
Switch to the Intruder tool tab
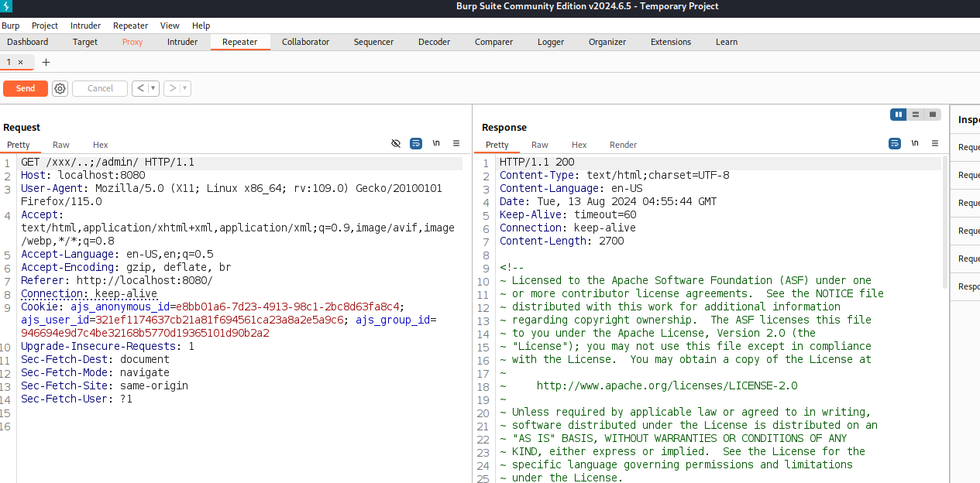point(183,42)
